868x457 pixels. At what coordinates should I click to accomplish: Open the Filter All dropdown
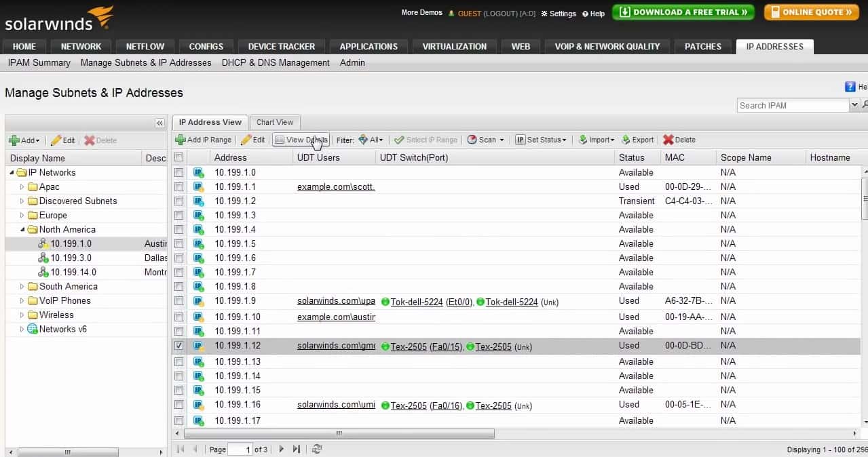(x=371, y=140)
